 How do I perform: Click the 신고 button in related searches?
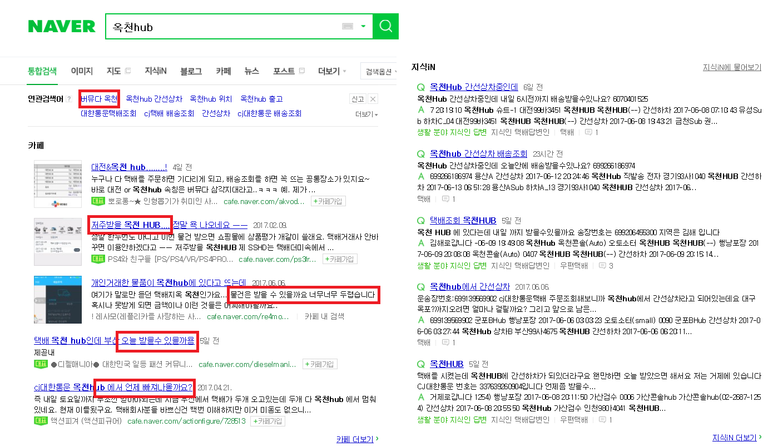click(x=358, y=99)
